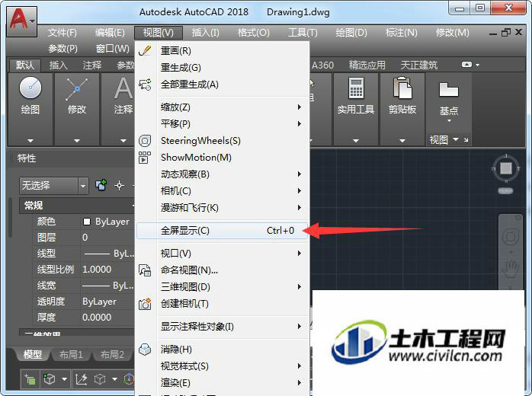
Task: Click the wireframe cube icon in bottom toolbar
Action: (100, 379)
